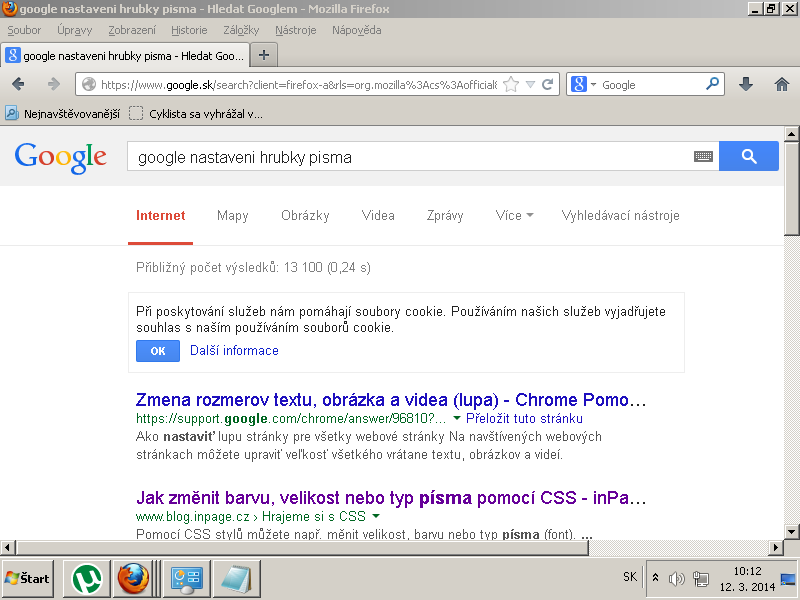This screenshot has height=600, width=800.
Task: Open the Cyklista sa vyhrážal bookmark
Action: tap(196, 113)
